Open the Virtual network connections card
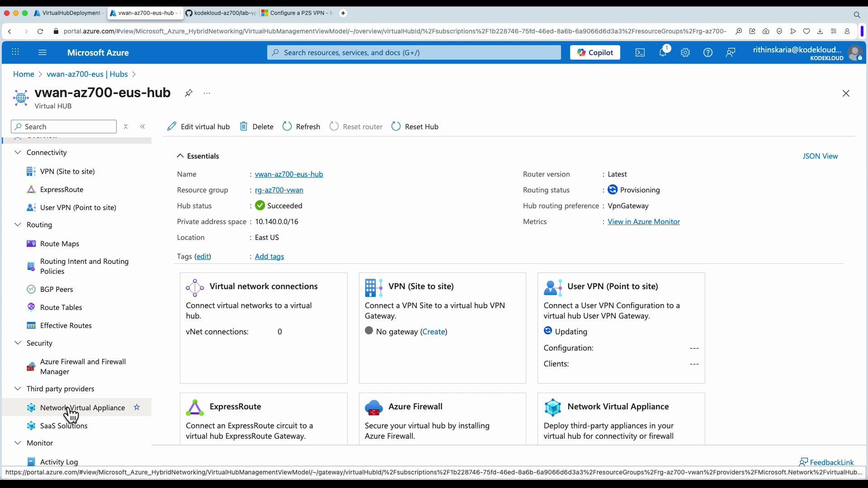Screen dimensions: 868x488 [264, 328]
